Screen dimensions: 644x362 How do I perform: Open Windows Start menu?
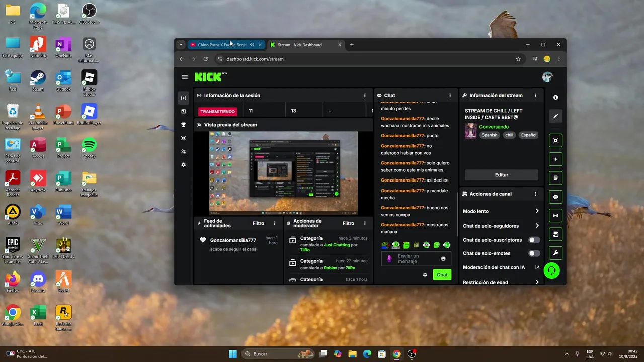(x=233, y=354)
